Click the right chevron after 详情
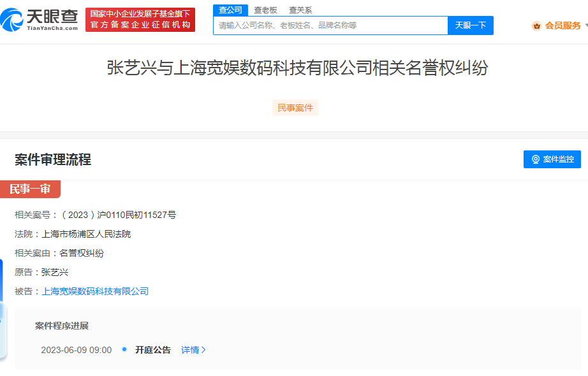This screenshot has height=376, width=588. point(204,350)
